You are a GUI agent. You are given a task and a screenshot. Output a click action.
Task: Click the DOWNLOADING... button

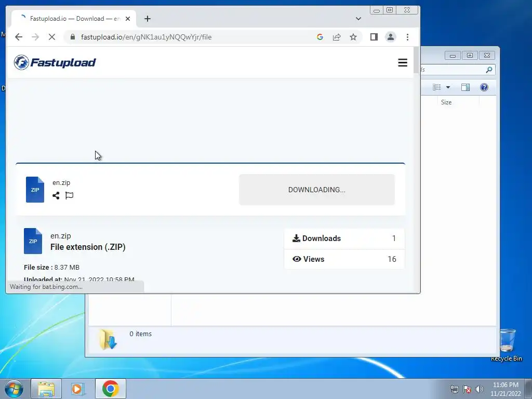317,190
